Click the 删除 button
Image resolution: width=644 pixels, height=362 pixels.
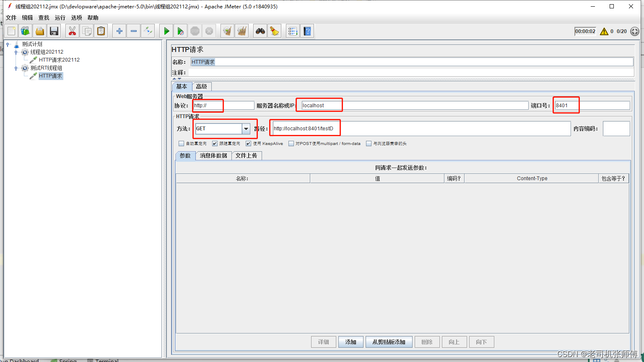[427, 342]
